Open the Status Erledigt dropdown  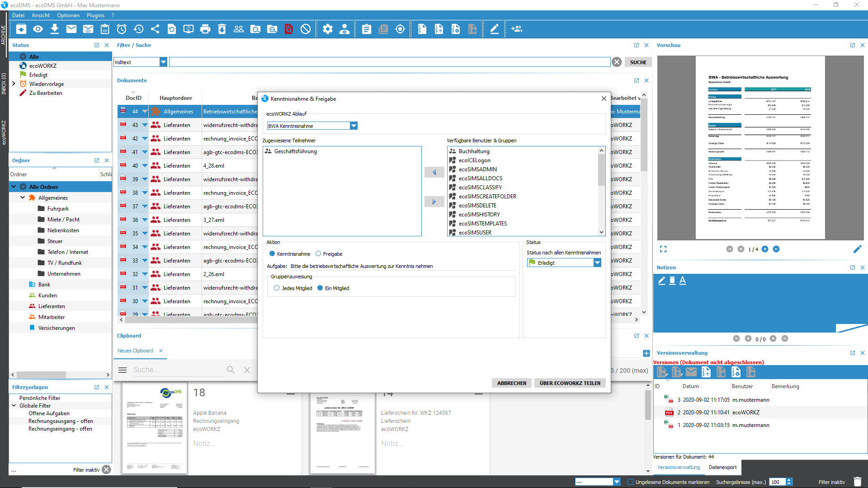coord(597,263)
